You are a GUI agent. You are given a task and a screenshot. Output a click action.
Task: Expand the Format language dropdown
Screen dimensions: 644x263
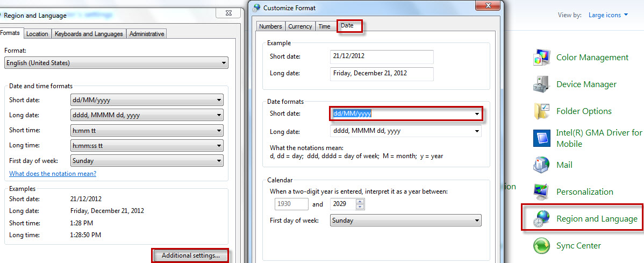click(116, 63)
